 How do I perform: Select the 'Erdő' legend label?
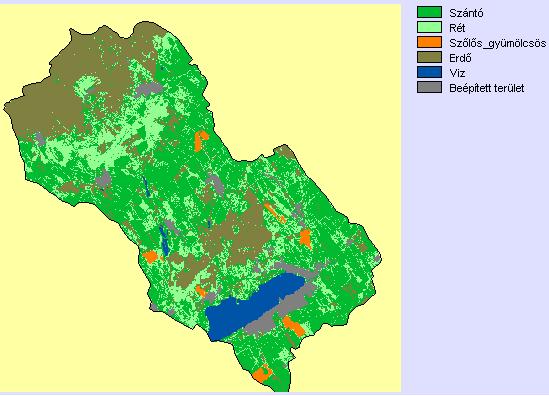(x=460, y=58)
